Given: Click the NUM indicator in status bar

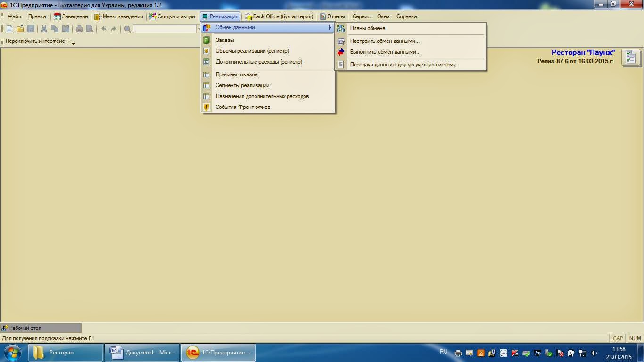Looking at the screenshot, I should [635, 338].
